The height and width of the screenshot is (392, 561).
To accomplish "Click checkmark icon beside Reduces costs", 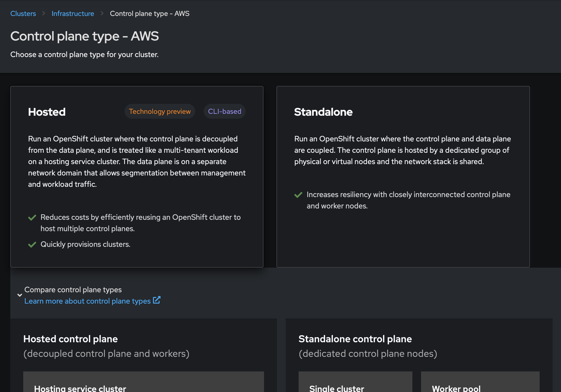I will click(x=32, y=218).
